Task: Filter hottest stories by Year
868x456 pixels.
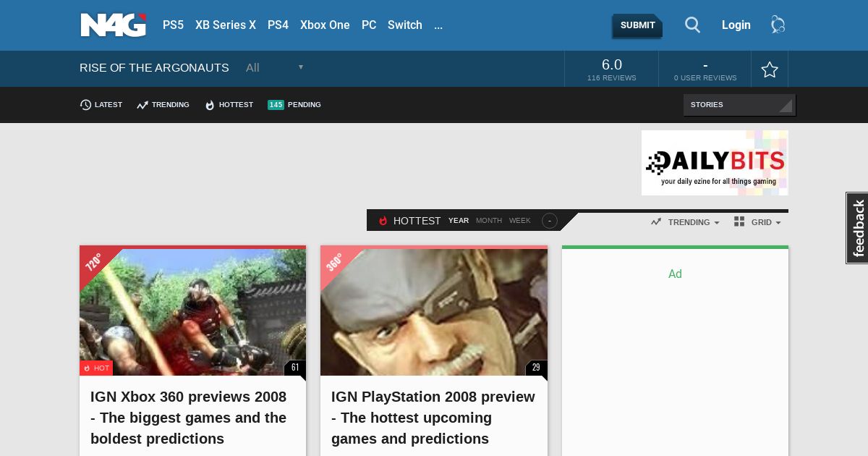Action: (x=459, y=221)
